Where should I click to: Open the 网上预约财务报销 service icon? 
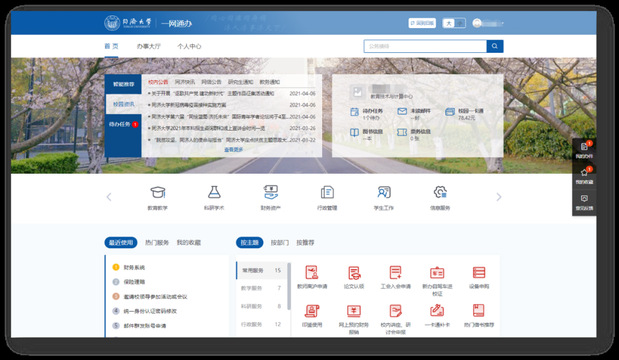coord(354,311)
